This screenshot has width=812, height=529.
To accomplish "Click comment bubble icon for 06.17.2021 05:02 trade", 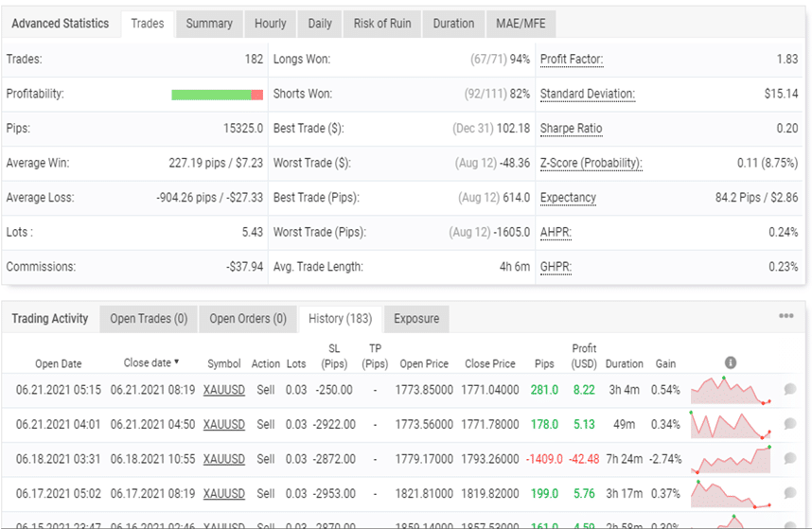I will point(790,493).
